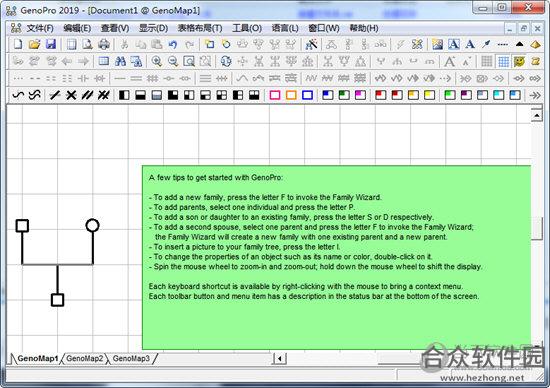Apply the bold X cross mark symbol
The width and height of the screenshot is (550, 388).
[71, 95]
